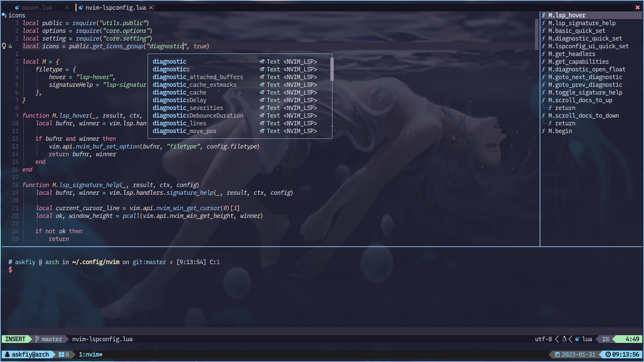
Task: Place cursor on 'local M = {' line
Action: 41,61
